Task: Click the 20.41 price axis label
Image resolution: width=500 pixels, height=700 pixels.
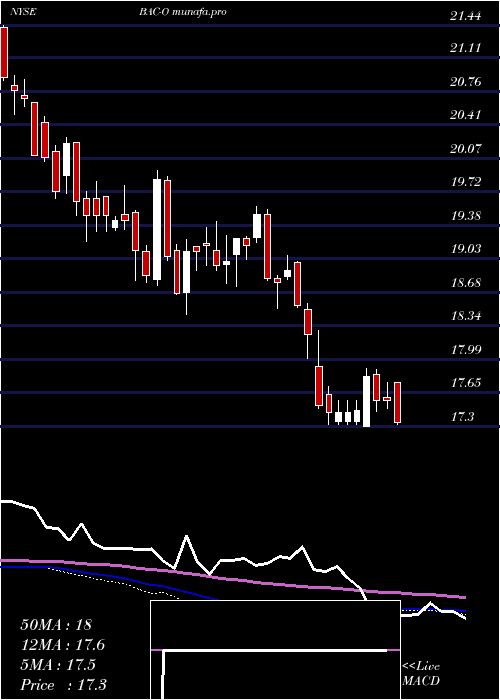Action: click(x=466, y=115)
